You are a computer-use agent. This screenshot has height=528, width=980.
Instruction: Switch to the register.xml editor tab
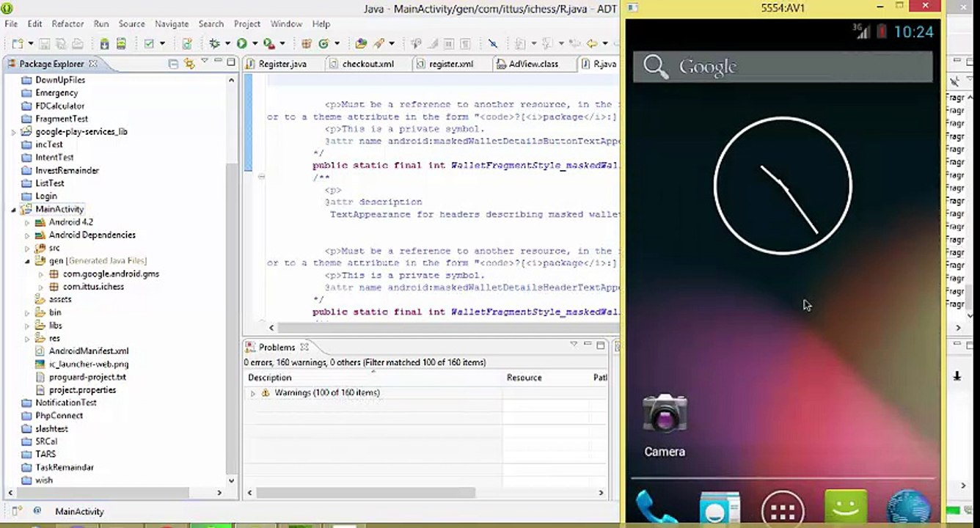point(450,64)
